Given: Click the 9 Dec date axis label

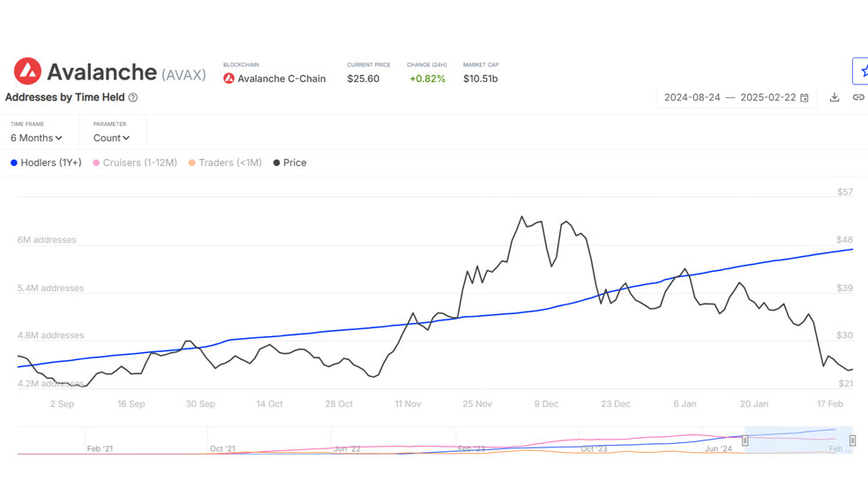Looking at the screenshot, I should pyautogui.click(x=546, y=404).
